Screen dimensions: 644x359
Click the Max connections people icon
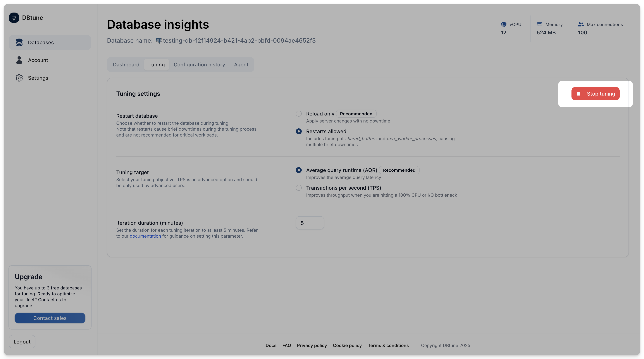[581, 25]
